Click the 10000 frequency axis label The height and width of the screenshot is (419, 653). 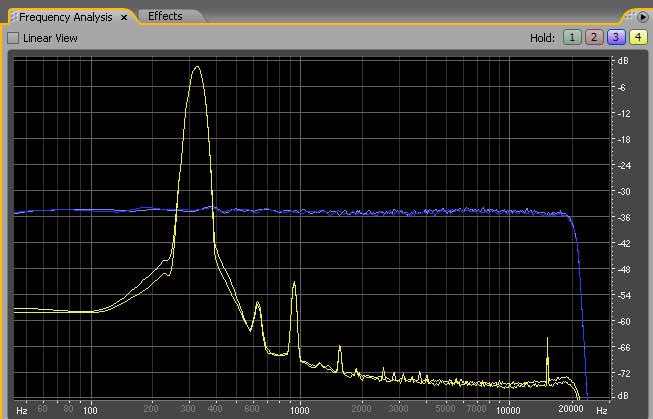tap(508, 410)
